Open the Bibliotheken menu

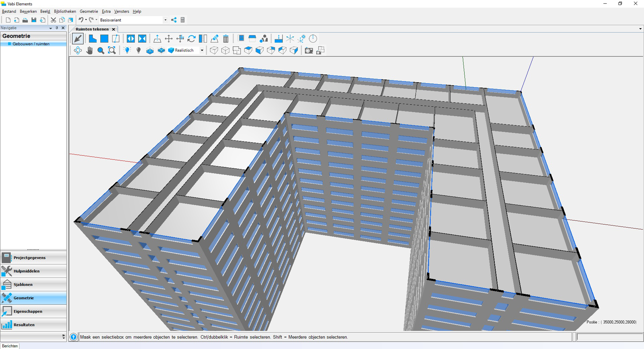pos(65,11)
